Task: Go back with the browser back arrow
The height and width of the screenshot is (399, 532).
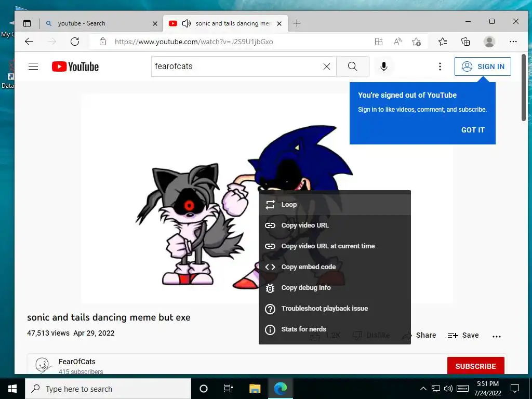Action: pyautogui.click(x=29, y=42)
